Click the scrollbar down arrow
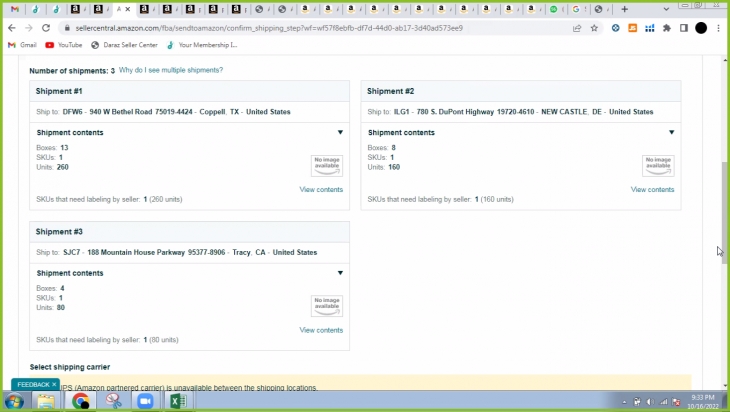 coord(724,385)
